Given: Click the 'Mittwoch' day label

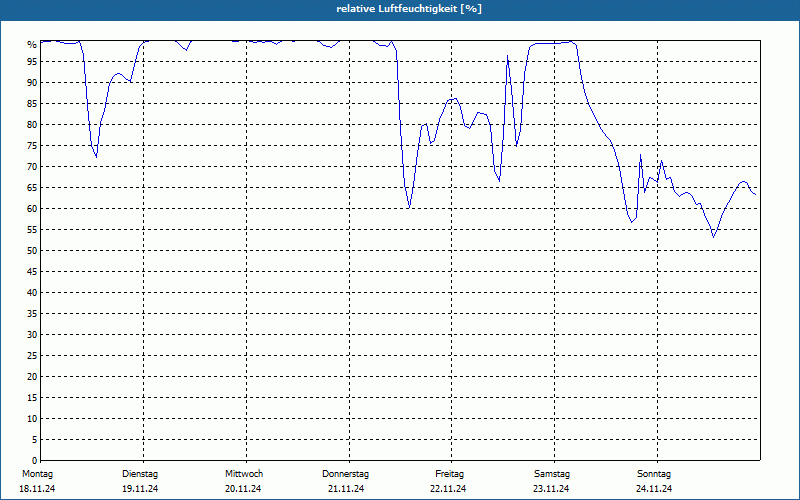Looking at the screenshot, I should [244, 474].
